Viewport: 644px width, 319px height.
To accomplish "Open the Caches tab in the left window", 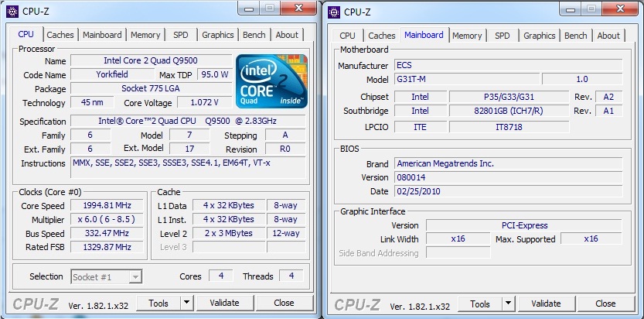I will [x=60, y=35].
